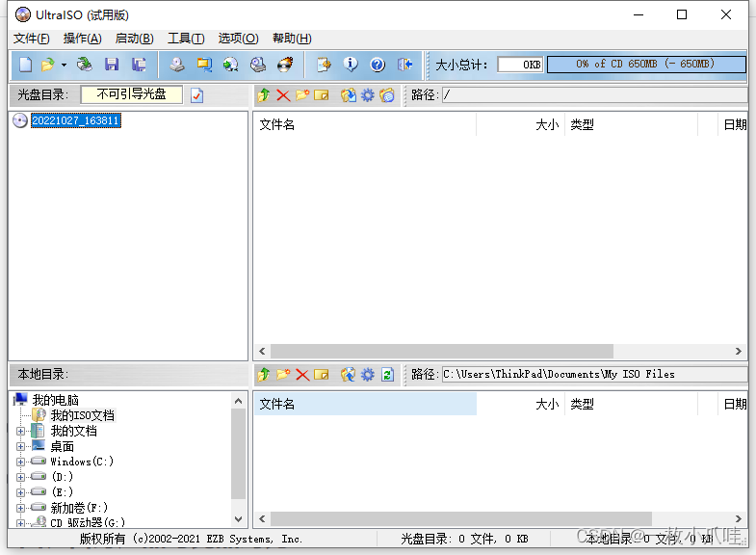Select 桌面 in the local tree
Screen dimensions: 756x555
coord(63,446)
